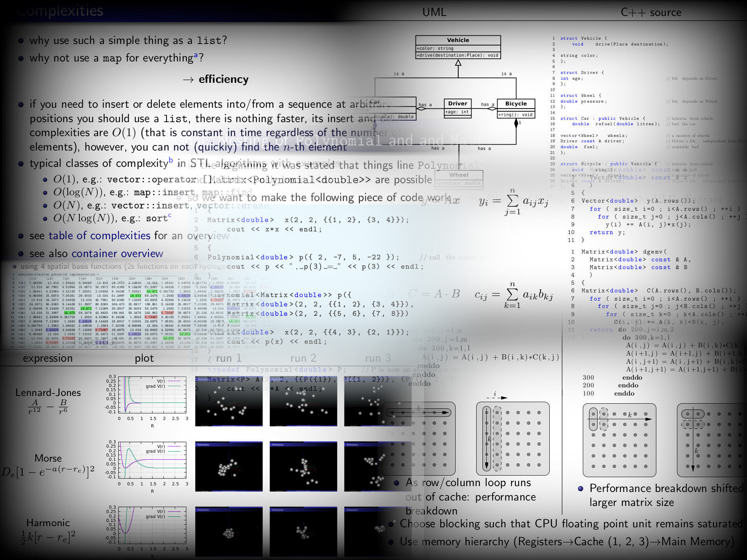This screenshot has width=747, height=560.
Task: Click the Vehicle class box title
Action: point(458,40)
